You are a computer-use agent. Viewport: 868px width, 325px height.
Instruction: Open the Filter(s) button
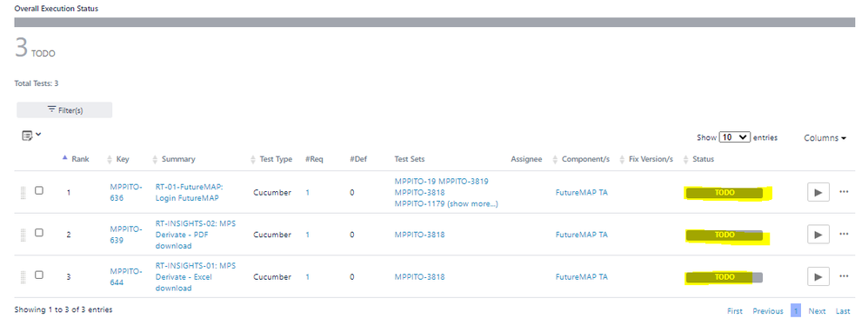[x=64, y=110]
